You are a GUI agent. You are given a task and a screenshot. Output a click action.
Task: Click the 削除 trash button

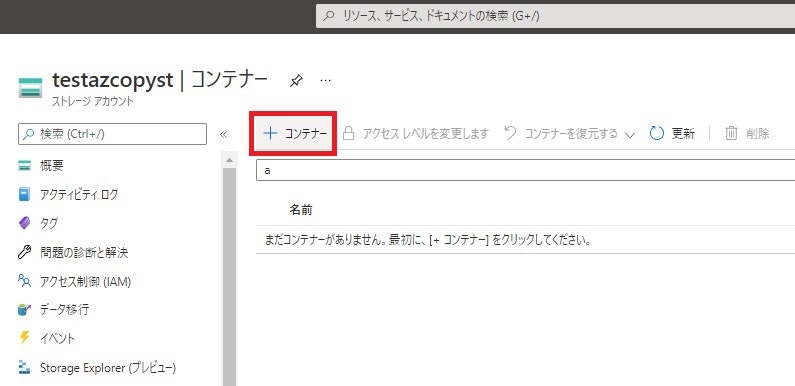coord(747,134)
